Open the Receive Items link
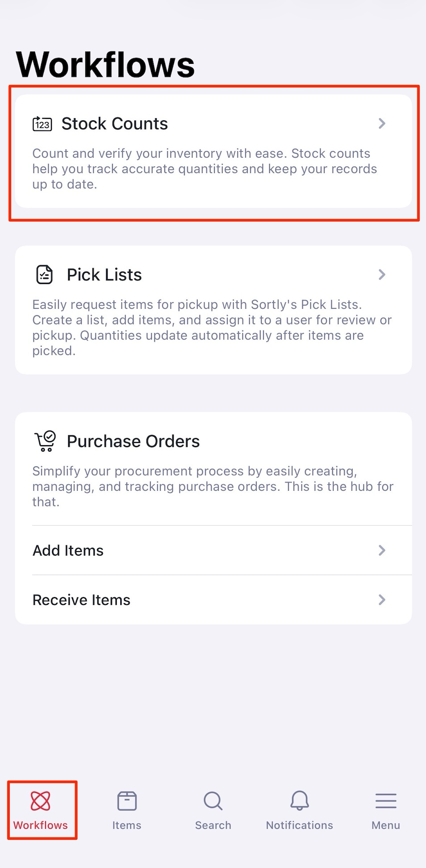This screenshot has height=868, width=426. [82, 600]
